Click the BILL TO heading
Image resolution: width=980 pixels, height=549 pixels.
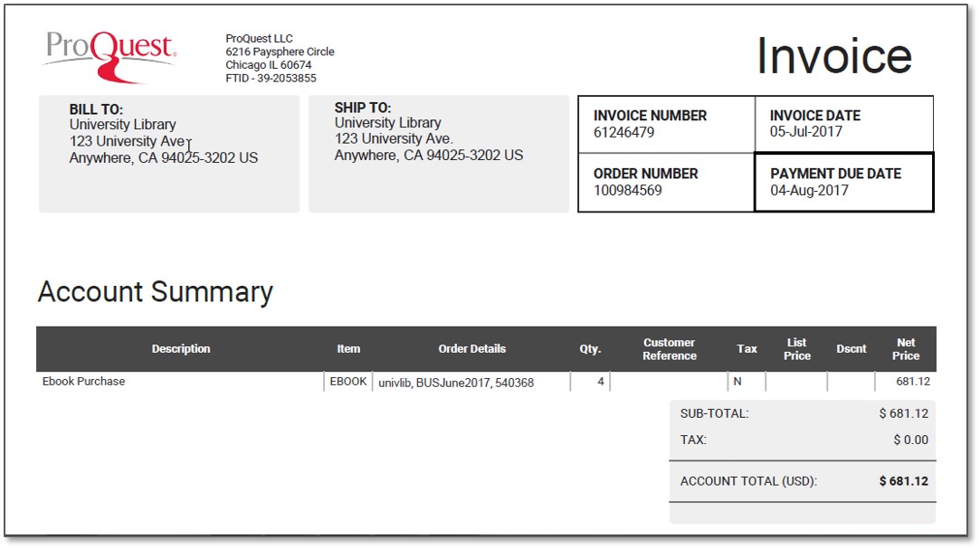click(x=96, y=109)
